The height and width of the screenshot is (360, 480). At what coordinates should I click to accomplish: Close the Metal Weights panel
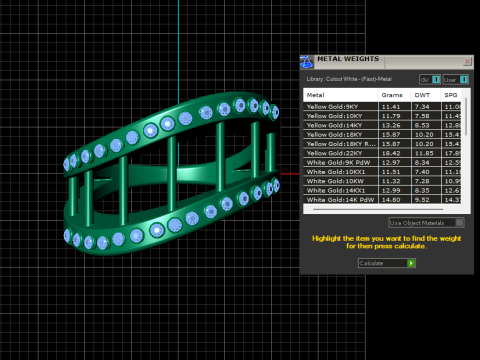click(467, 61)
